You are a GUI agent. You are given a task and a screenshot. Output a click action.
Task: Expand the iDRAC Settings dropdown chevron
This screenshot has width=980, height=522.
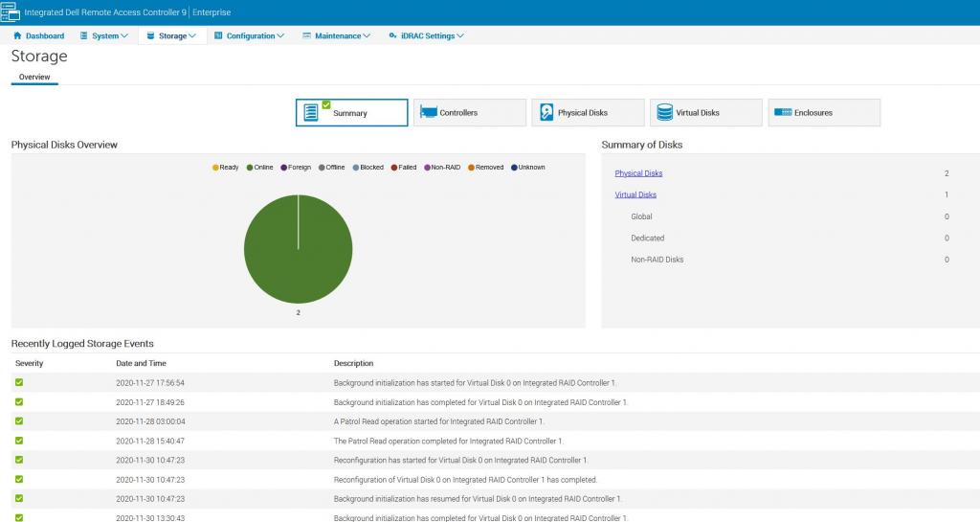point(460,35)
